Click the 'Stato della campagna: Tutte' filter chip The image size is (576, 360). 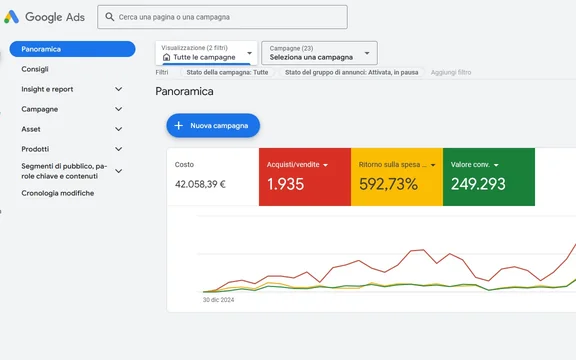[x=227, y=72]
